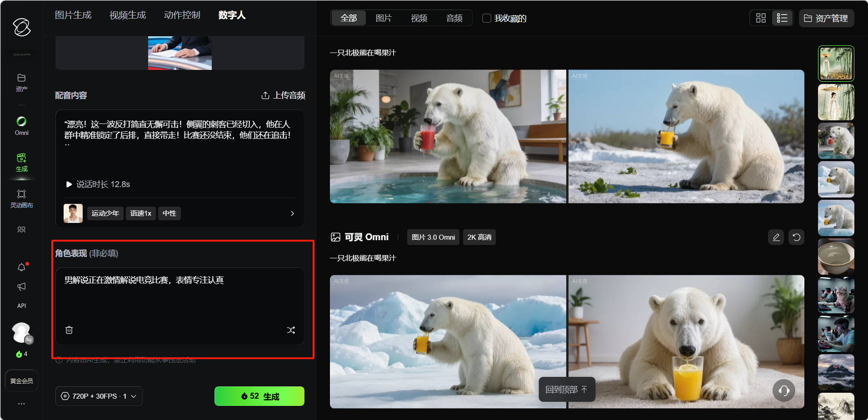The height and width of the screenshot is (420, 868).
Task: Switch to list view layout
Action: point(782,18)
